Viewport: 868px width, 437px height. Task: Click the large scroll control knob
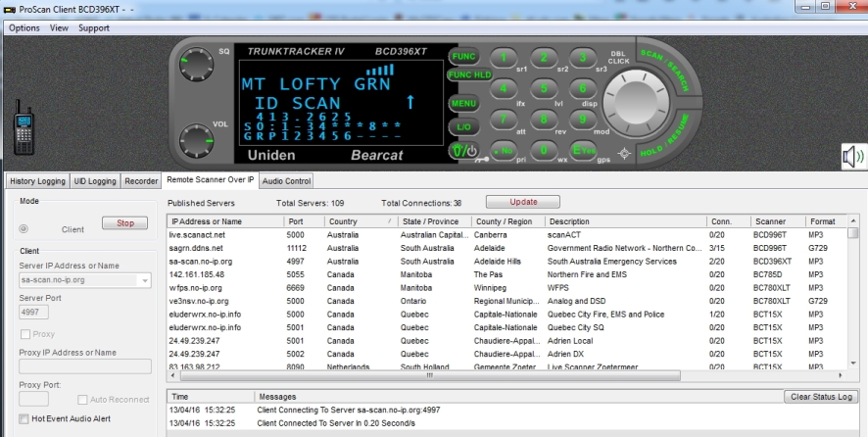636,103
